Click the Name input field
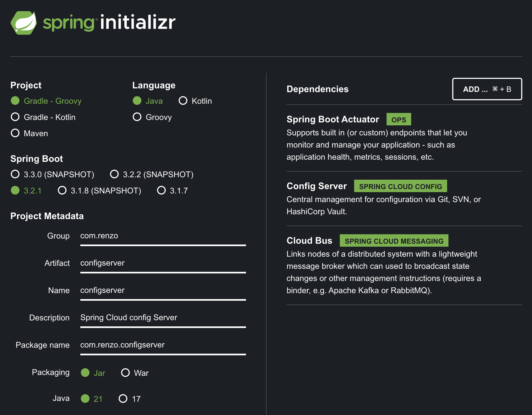532x415 pixels. 163,290
